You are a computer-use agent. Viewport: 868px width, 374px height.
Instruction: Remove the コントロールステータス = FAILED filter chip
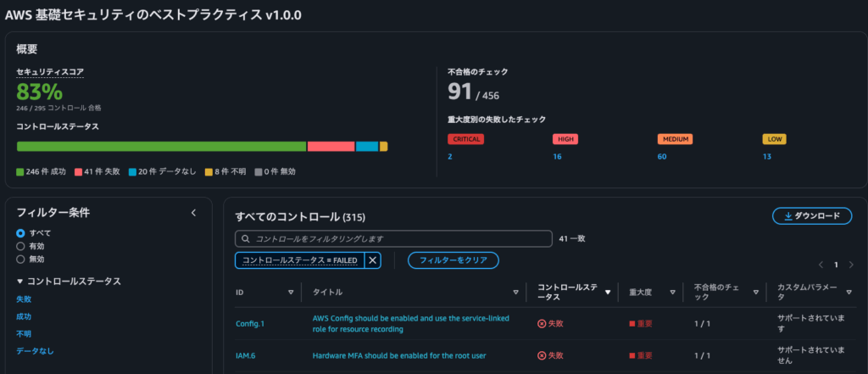point(373,260)
